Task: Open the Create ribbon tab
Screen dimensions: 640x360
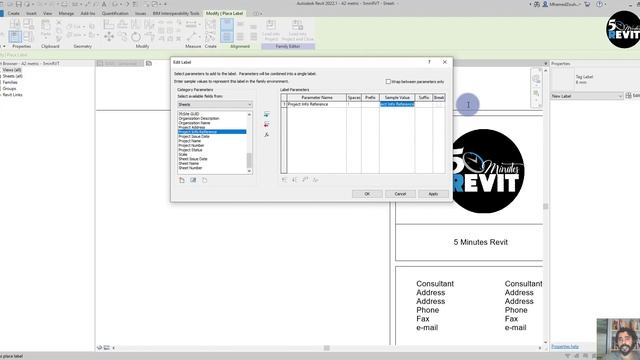Action: tap(13, 13)
